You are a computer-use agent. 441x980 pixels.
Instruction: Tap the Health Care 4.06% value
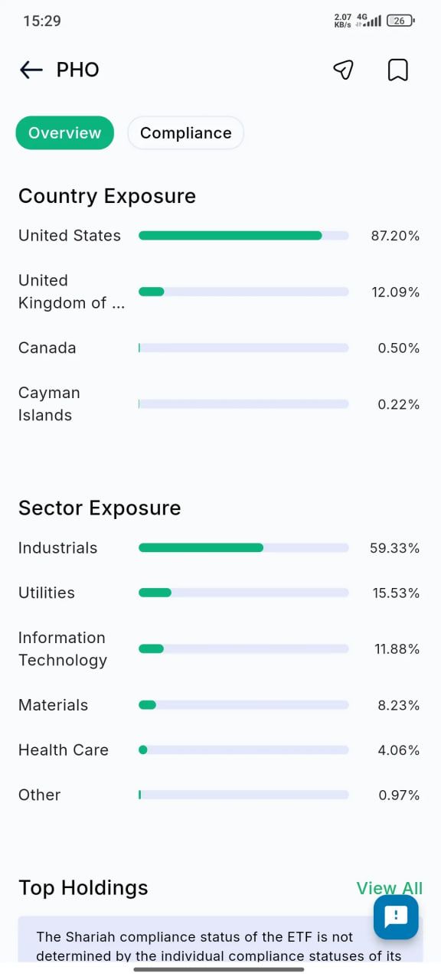pos(399,750)
